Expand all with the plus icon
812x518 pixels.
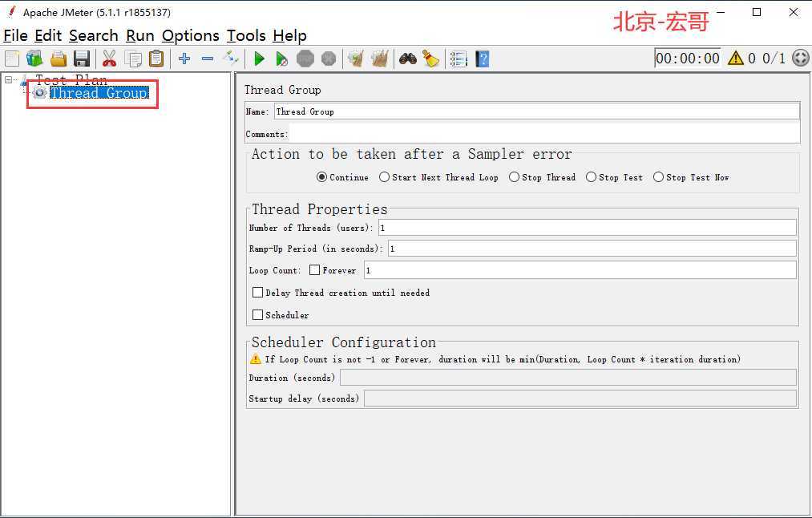pos(184,59)
